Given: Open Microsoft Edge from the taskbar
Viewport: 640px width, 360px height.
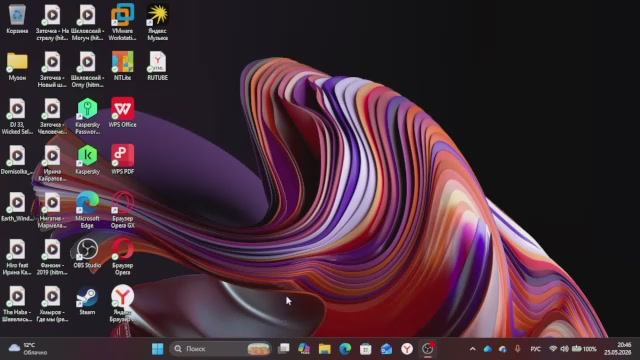Looking at the screenshot, I should [345, 349].
